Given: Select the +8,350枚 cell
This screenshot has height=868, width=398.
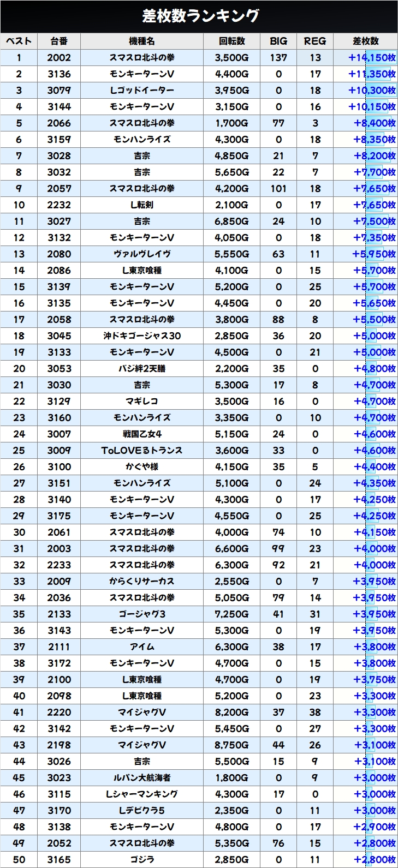Looking at the screenshot, I should click(x=365, y=140).
